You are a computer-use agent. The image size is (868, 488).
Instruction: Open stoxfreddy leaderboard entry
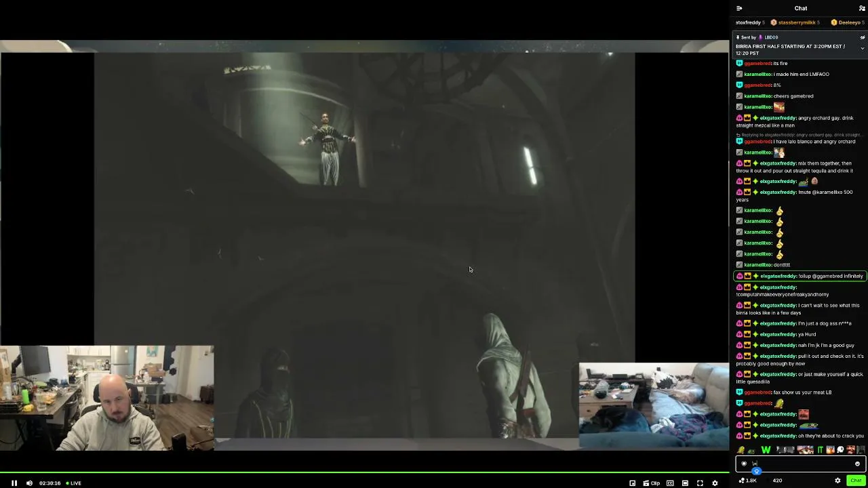751,22
